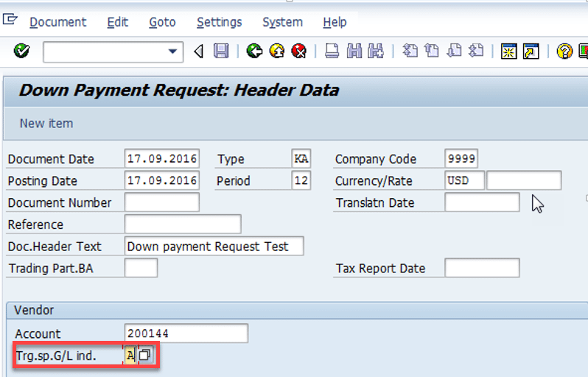Viewport: 588px width, 377px height.
Task: Click the green checkmark Enter icon
Action: click(x=21, y=51)
